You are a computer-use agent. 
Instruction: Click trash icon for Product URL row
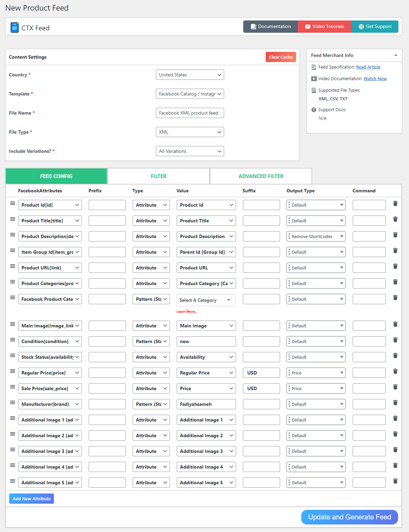tap(395, 266)
